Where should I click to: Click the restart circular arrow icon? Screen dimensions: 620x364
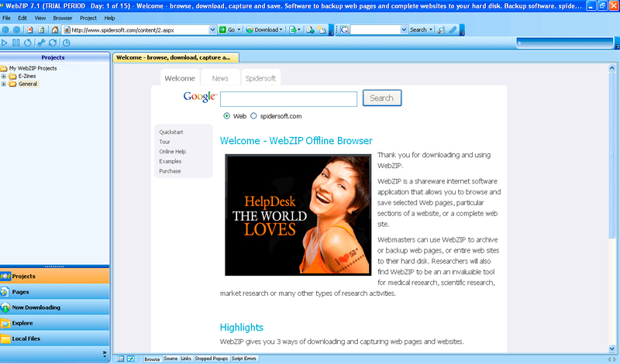pyautogui.click(x=27, y=43)
